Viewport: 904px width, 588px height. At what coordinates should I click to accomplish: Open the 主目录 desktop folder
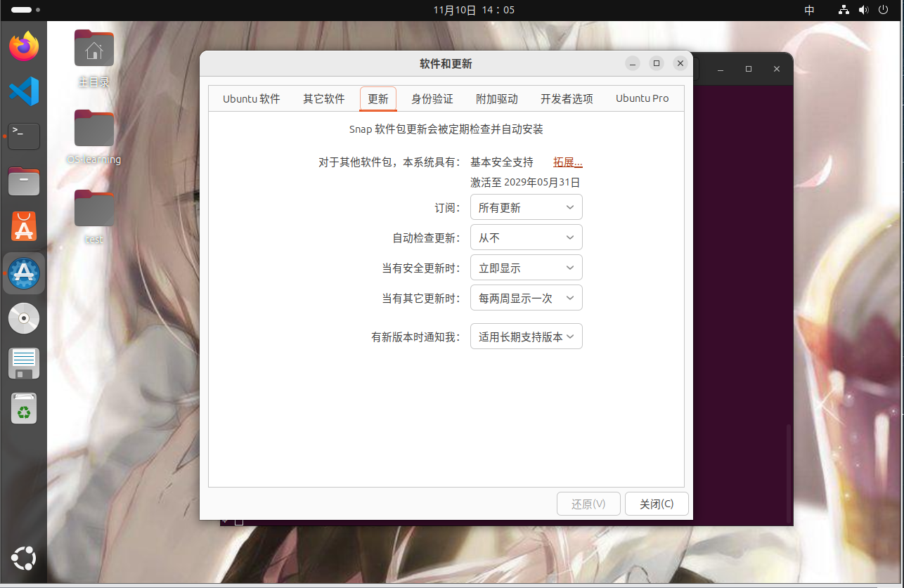(x=94, y=59)
